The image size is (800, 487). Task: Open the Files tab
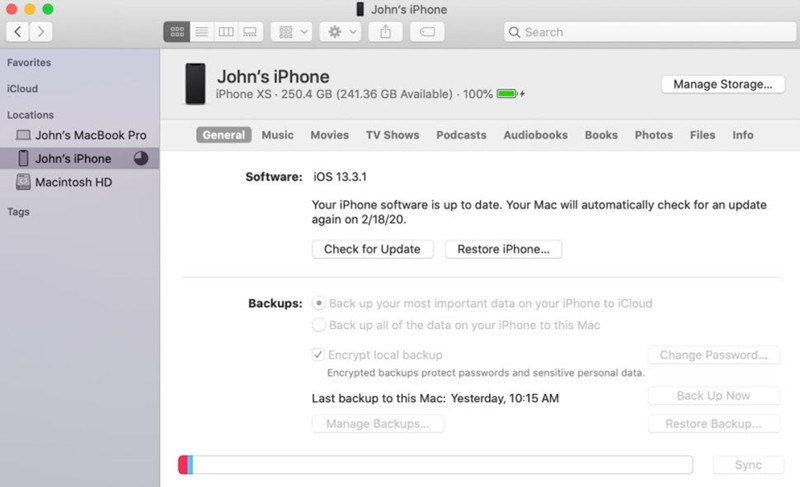[703, 135]
